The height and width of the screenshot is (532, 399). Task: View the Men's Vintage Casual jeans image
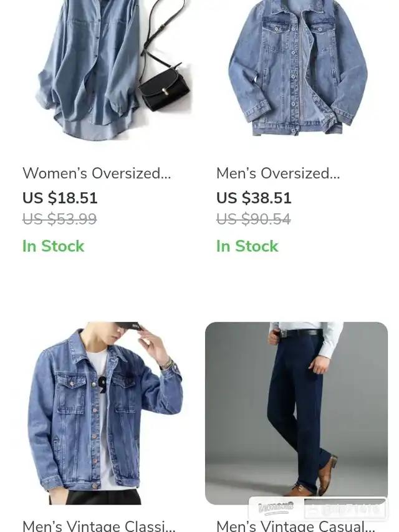(x=297, y=413)
